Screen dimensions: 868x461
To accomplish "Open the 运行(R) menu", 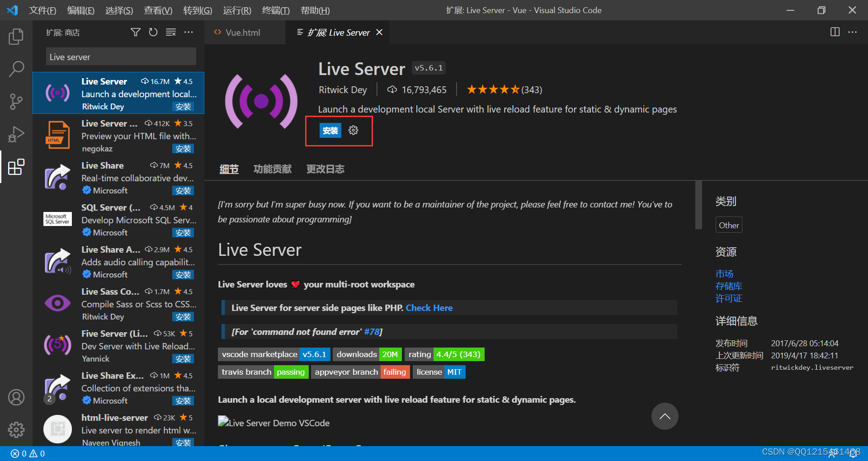I will pyautogui.click(x=237, y=10).
